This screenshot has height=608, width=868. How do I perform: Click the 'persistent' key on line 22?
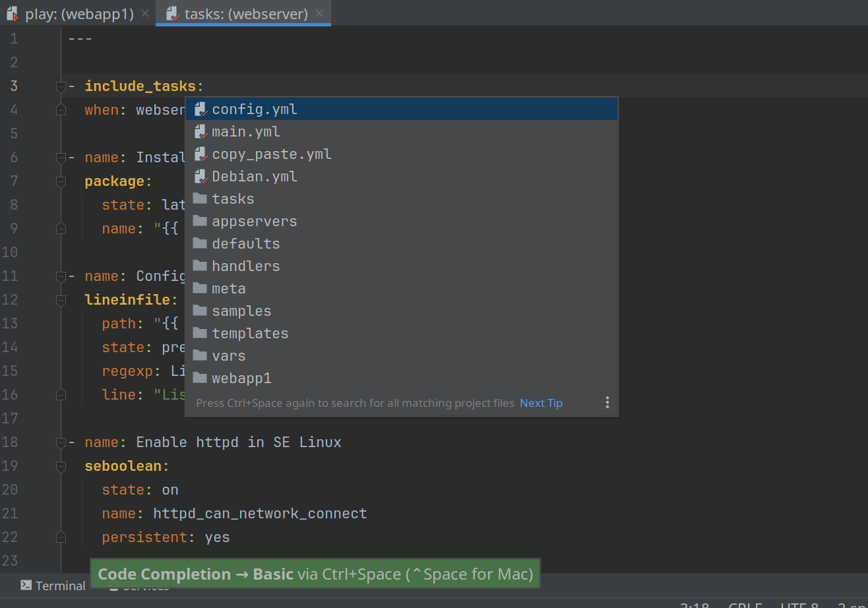coord(144,537)
